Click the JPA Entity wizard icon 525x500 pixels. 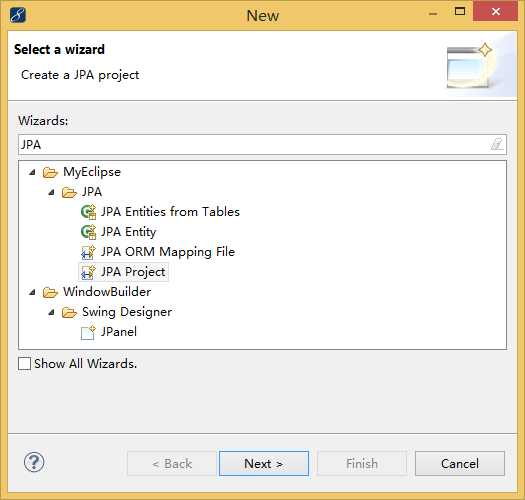click(x=89, y=232)
